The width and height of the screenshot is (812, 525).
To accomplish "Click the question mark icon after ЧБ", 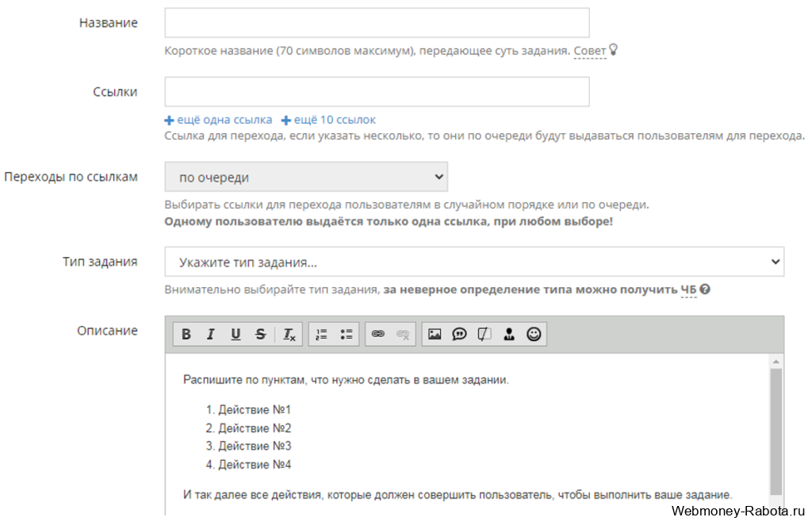I will click(705, 289).
